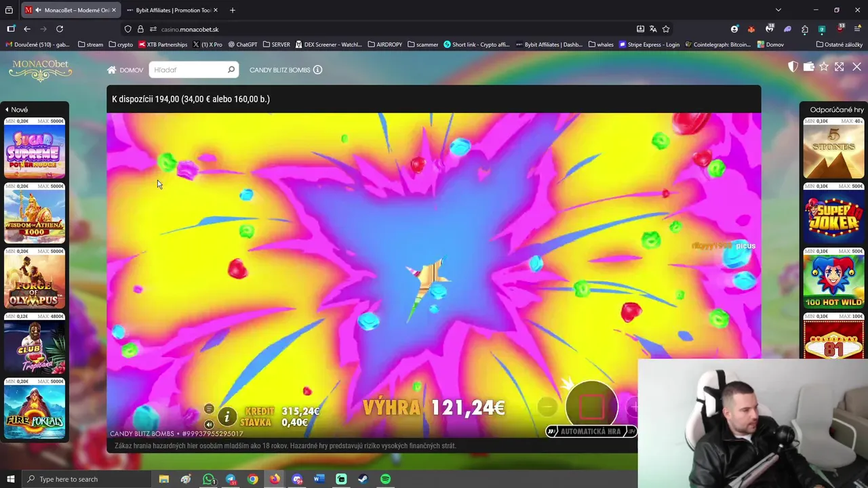Screen dimensions: 868x488
Task: Open Spotify from taskbar
Action: tap(385, 479)
